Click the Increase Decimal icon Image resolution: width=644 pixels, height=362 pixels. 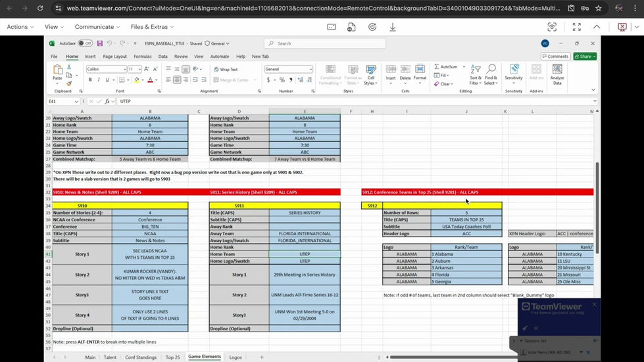(x=301, y=80)
